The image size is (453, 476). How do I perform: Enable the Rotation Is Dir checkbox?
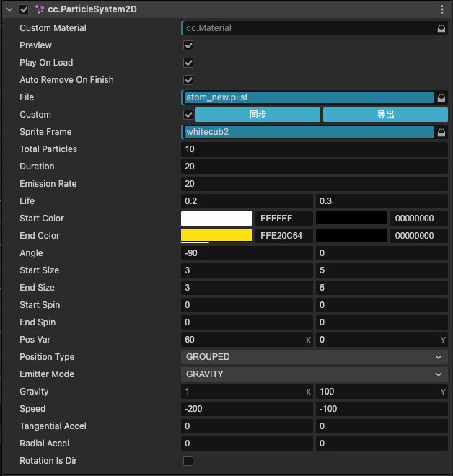pos(188,461)
